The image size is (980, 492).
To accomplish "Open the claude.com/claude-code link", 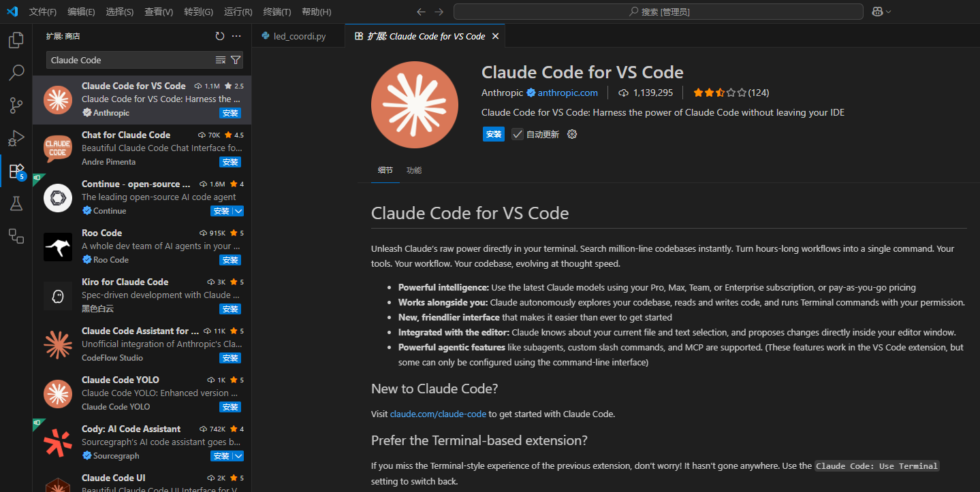I will coord(438,414).
